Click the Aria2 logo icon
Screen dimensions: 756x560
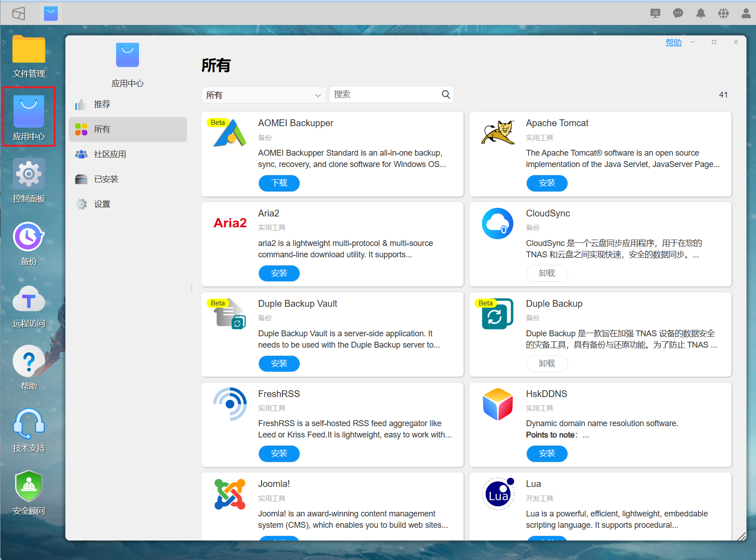point(230,223)
